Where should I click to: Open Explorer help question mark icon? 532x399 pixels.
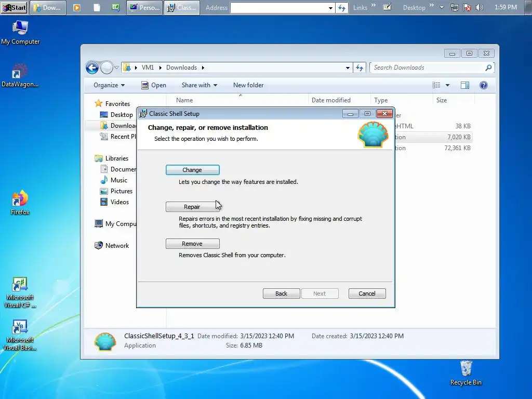pos(484,85)
